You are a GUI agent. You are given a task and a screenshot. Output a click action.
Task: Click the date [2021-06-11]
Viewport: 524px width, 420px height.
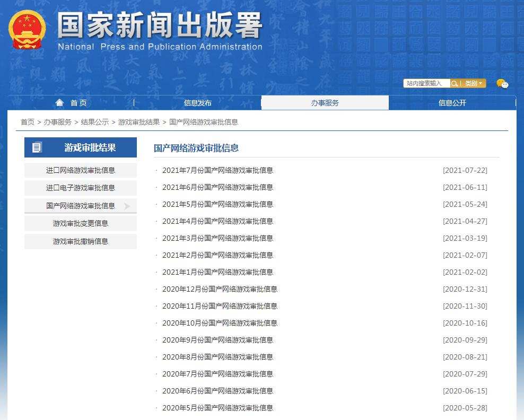pos(465,187)
